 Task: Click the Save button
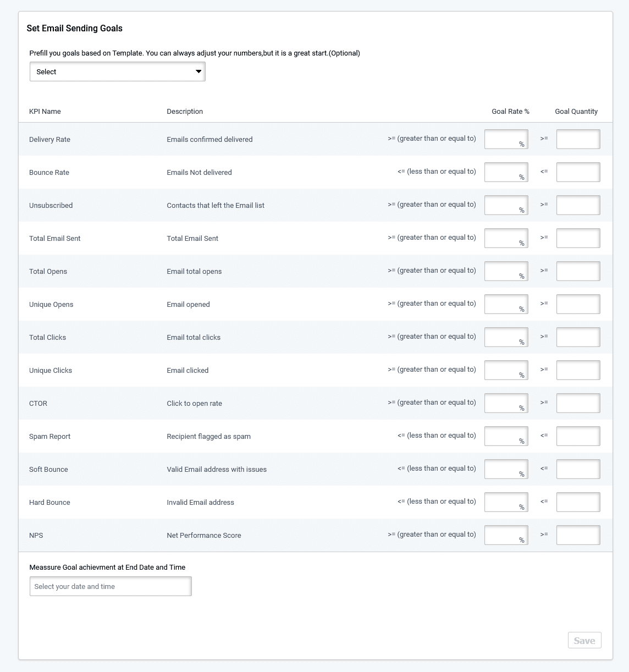click(x=584, y=640)
